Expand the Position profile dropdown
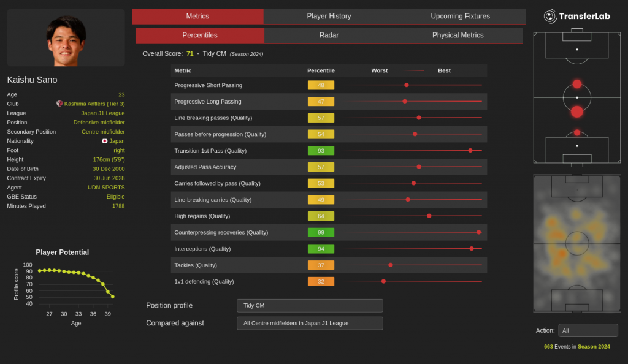Image resolution: width=628 pixels, height=364 pixels. pos(310,306)
